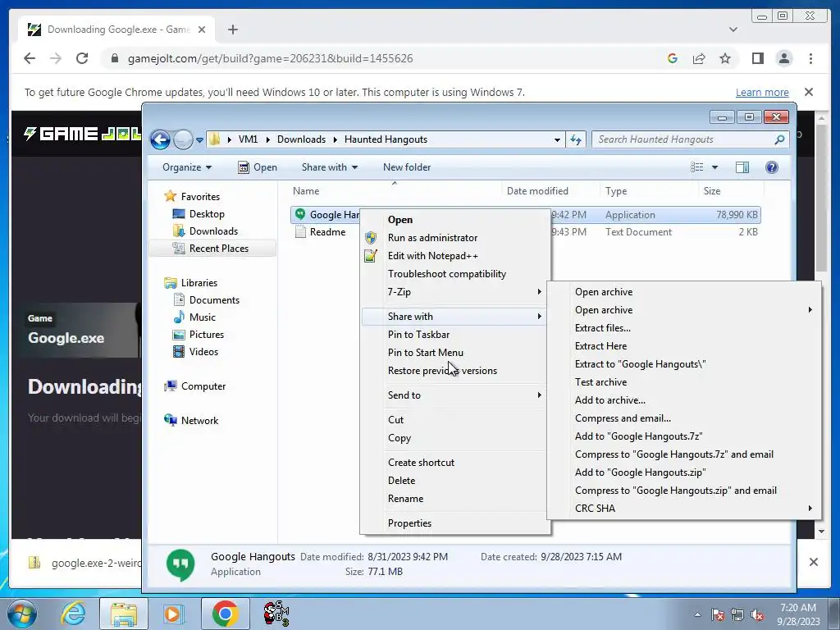The image size is (840, 630).
Task: Open the Organize dropdown menu
Action: 187,167
